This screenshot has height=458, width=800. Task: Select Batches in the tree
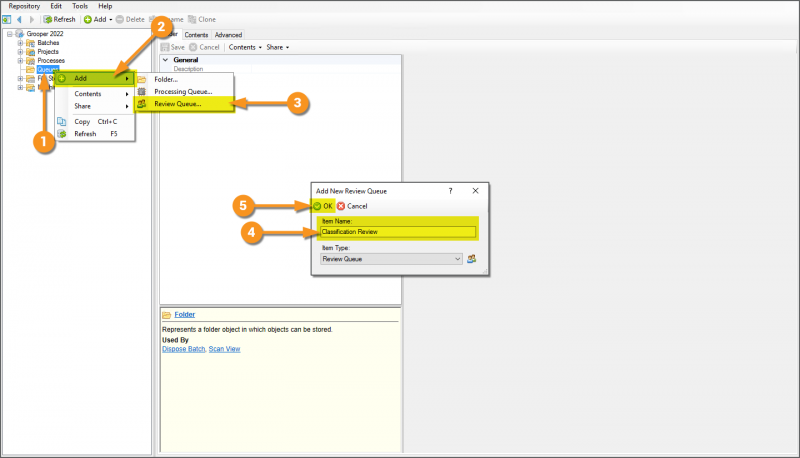[48, 43]
